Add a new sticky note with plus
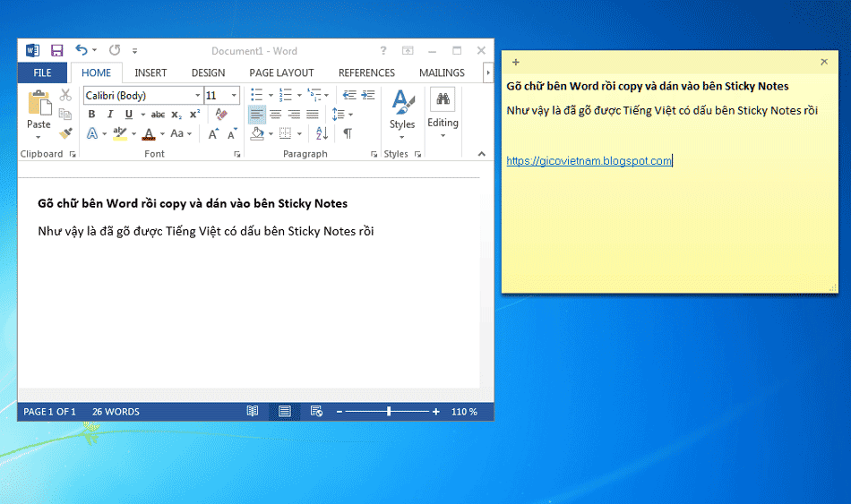 pos(516,63)
